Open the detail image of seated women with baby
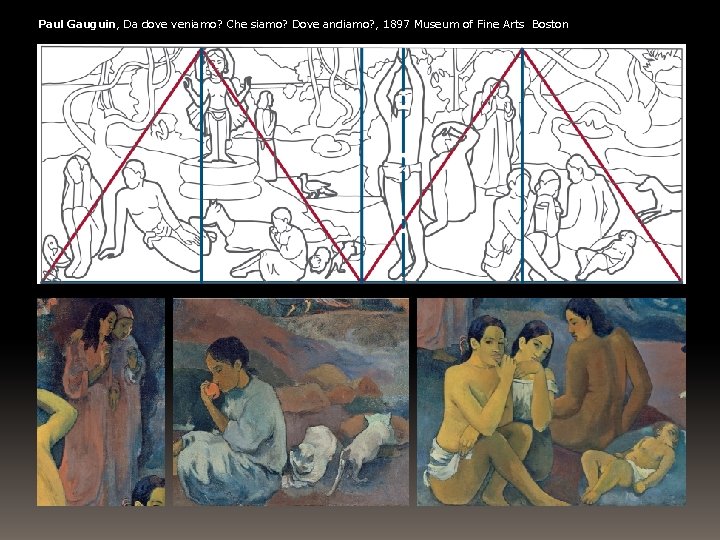The height and width of the screenshot is (540, 720). pyautogui.click(x=551, y=402)
